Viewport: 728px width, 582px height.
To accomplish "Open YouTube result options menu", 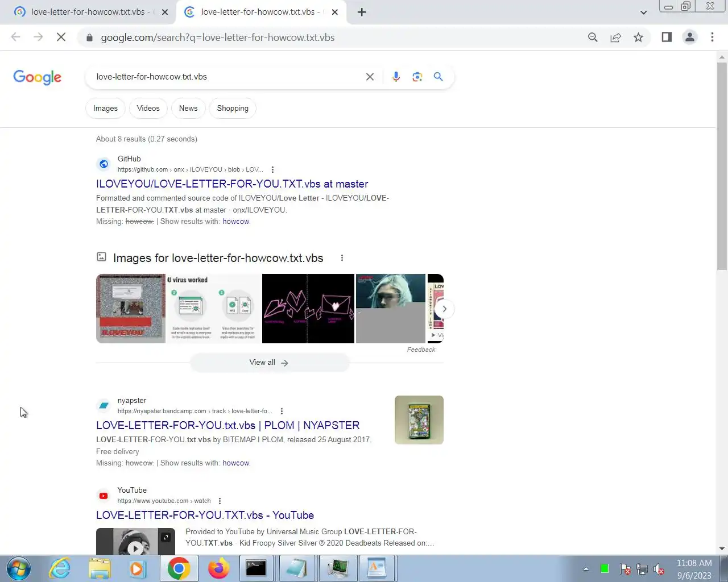I will click(x=220, y=501).
